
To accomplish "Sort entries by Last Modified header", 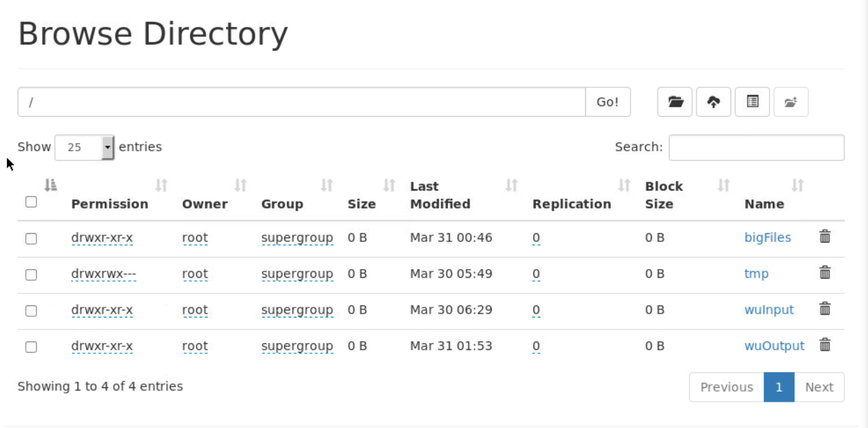I will point(440,195).
